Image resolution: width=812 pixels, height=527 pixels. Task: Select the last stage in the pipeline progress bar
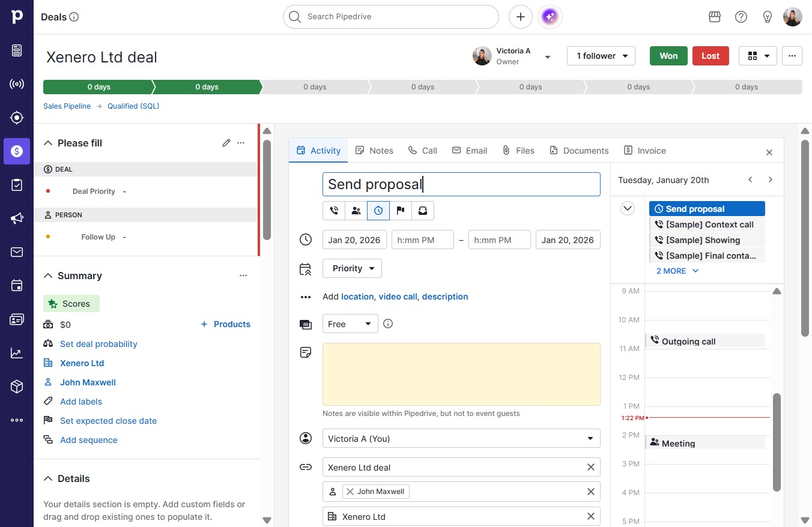[x=747, y=87]
